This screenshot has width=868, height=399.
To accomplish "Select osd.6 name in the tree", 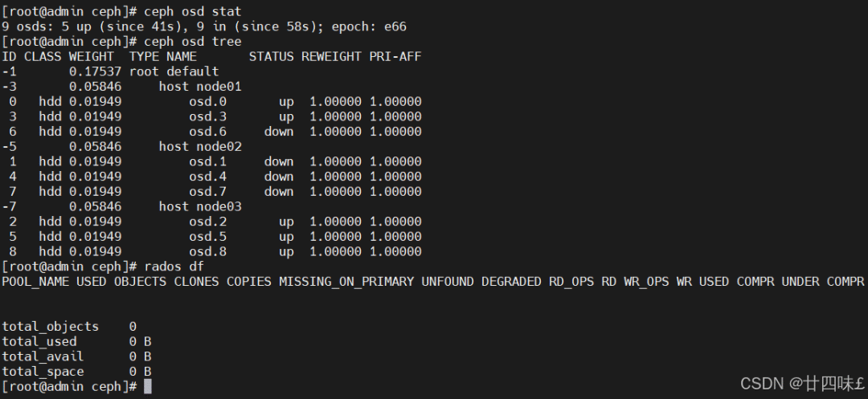I will pos(208,132).
